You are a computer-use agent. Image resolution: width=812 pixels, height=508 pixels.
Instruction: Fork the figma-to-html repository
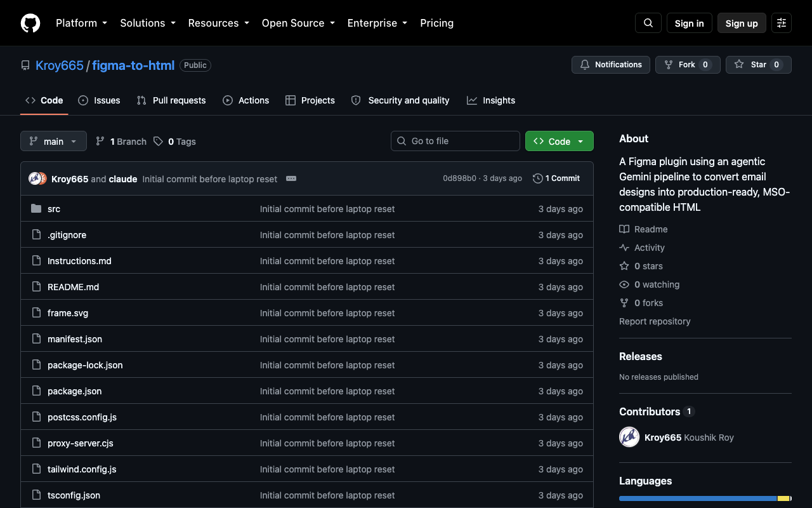[x=688, y=65]
